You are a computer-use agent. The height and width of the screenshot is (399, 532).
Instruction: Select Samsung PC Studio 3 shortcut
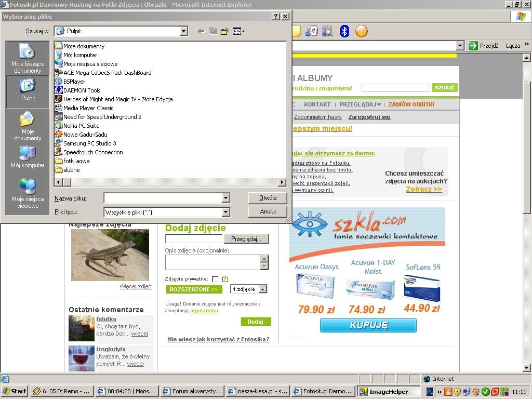(86, 143)
